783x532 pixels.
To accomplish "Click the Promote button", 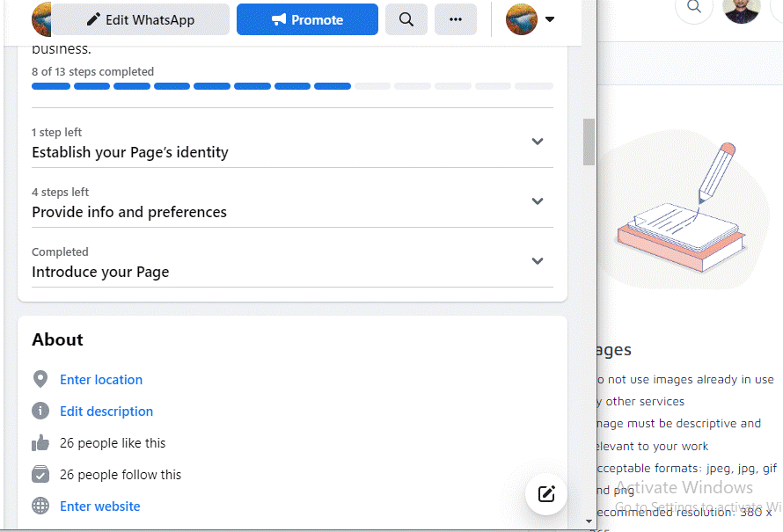I will coord(307,18).
